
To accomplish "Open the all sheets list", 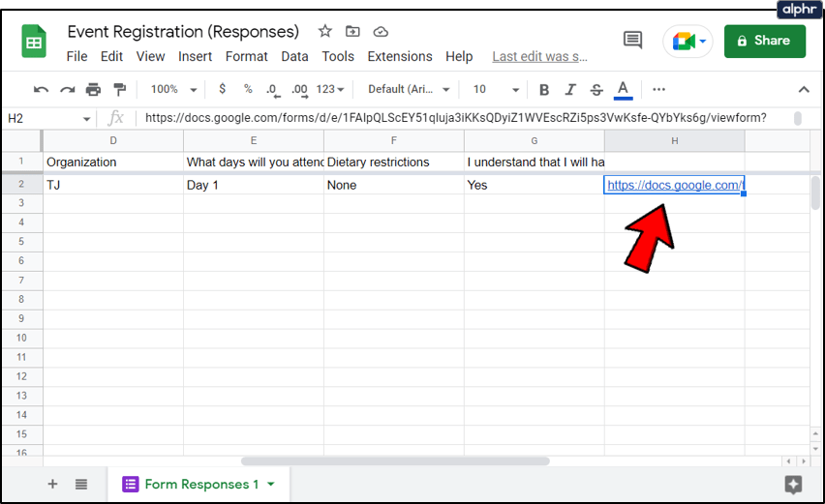I will tap(81, 484).
